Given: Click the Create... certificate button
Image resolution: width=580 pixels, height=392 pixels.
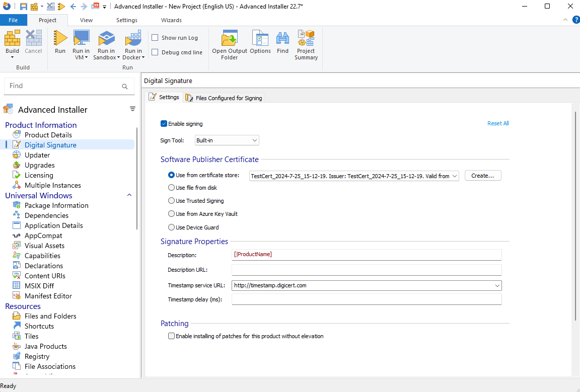Looking at the screenshot, I should pyautogui.click(x=483, y=176).
